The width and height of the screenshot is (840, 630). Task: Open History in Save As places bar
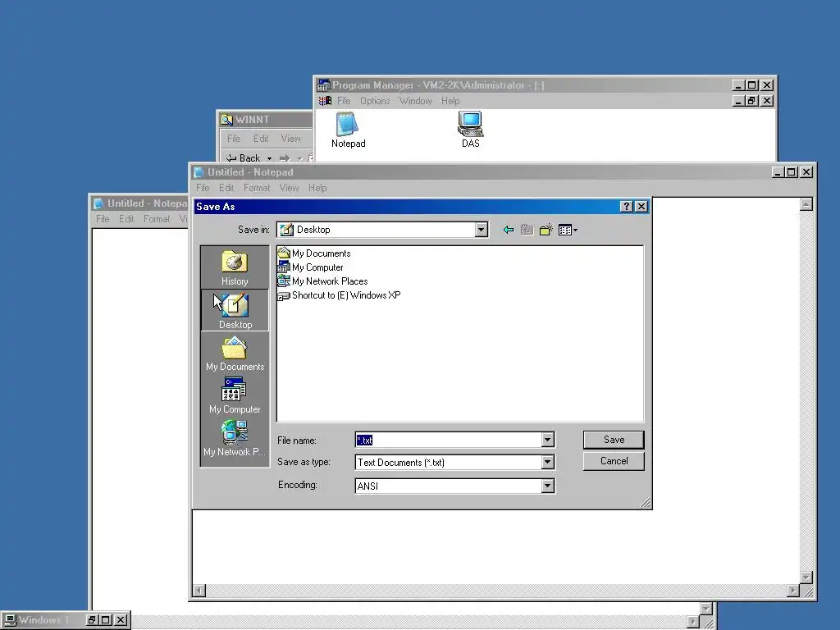pyautogui.click(x=235, y=268)
